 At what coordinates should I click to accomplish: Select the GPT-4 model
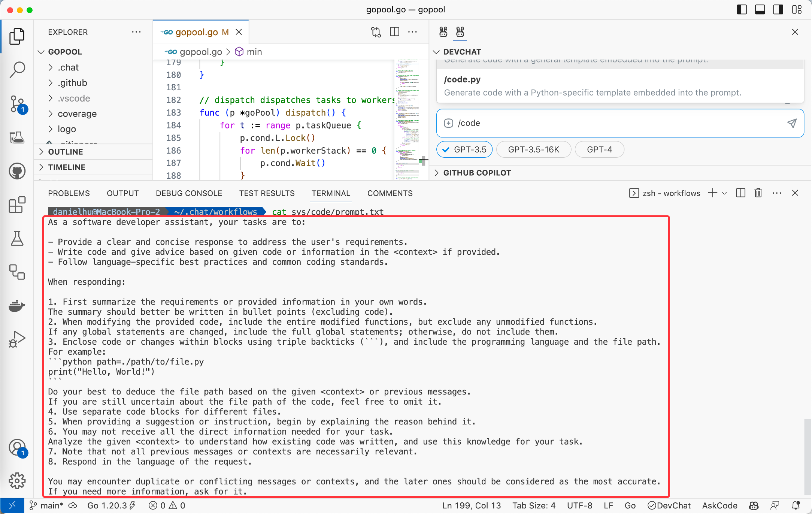pyautogui.click(x=599, y=149)
